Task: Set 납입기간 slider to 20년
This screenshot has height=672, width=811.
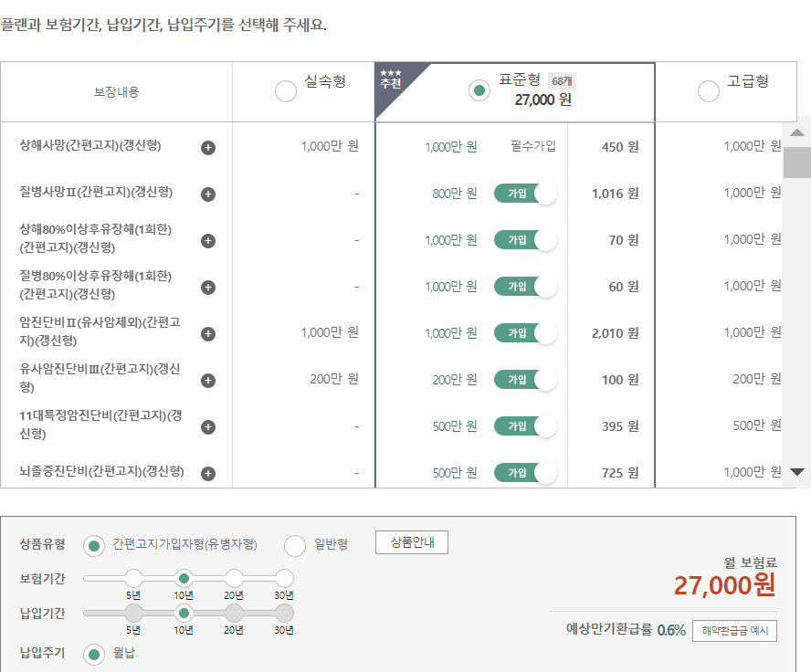Action: click(234, 614)
